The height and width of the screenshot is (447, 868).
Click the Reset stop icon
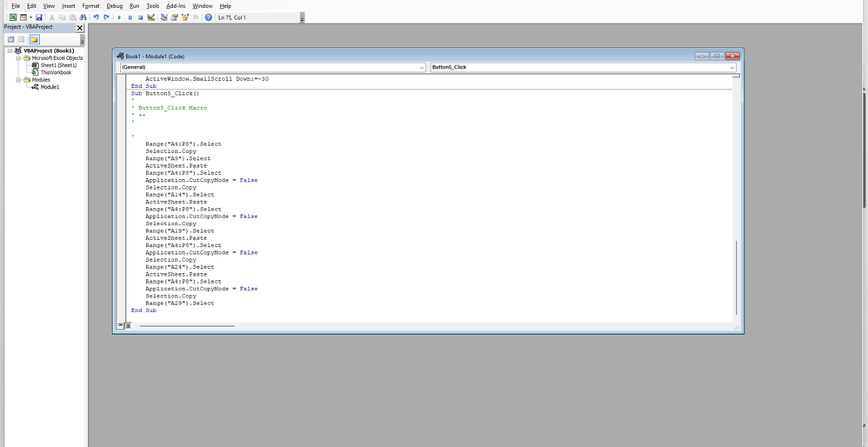[x=140, y=17]
